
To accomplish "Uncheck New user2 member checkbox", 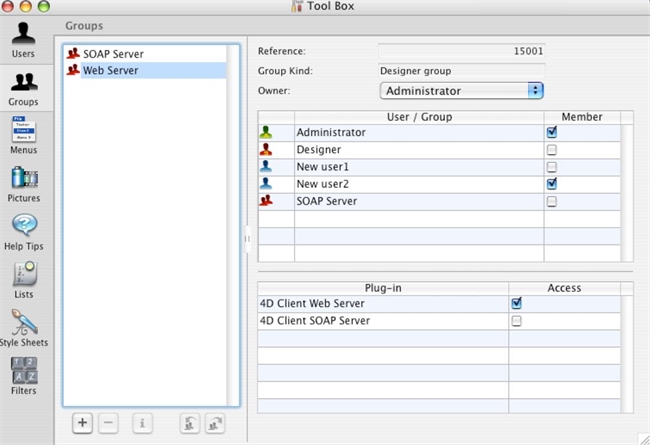I will pyautogui.click(x=551, y=184).
